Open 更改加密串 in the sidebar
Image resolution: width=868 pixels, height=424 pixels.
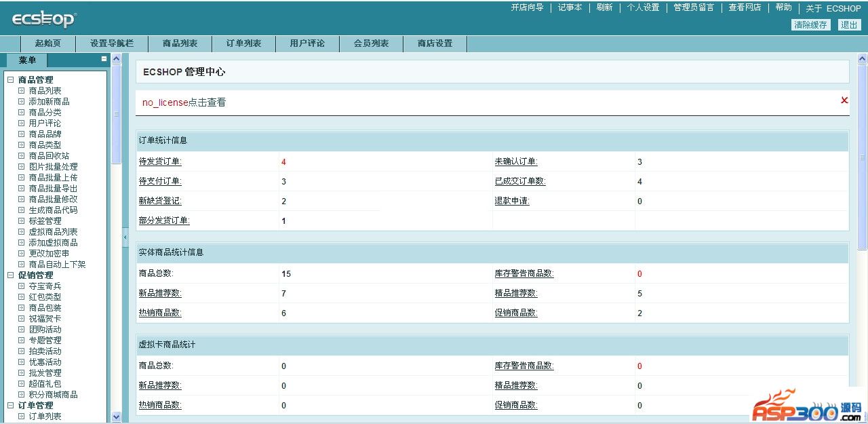(x=49, y=254)
